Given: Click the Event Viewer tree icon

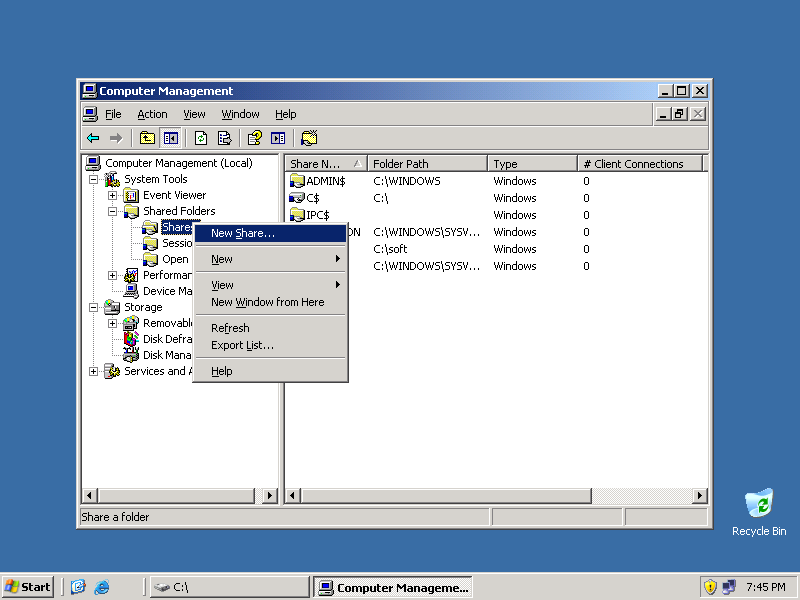Looking at the screenshot, I should click(131, 195).
